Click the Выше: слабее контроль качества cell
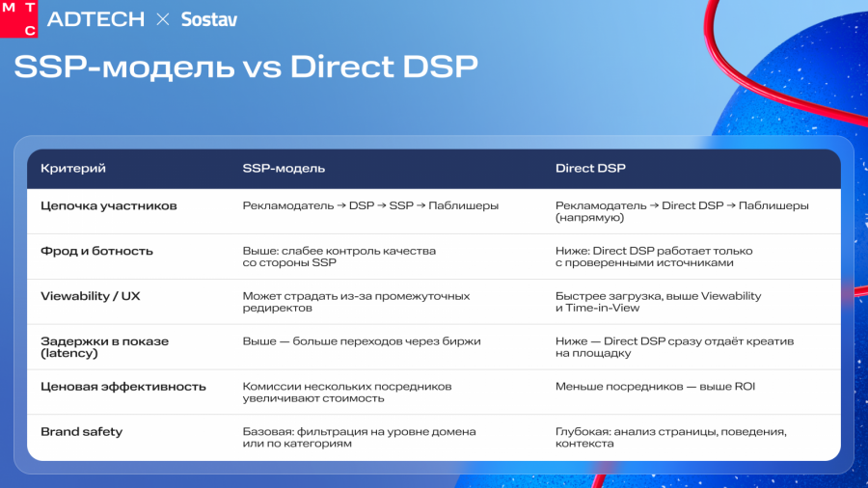 tap(339, 257)
